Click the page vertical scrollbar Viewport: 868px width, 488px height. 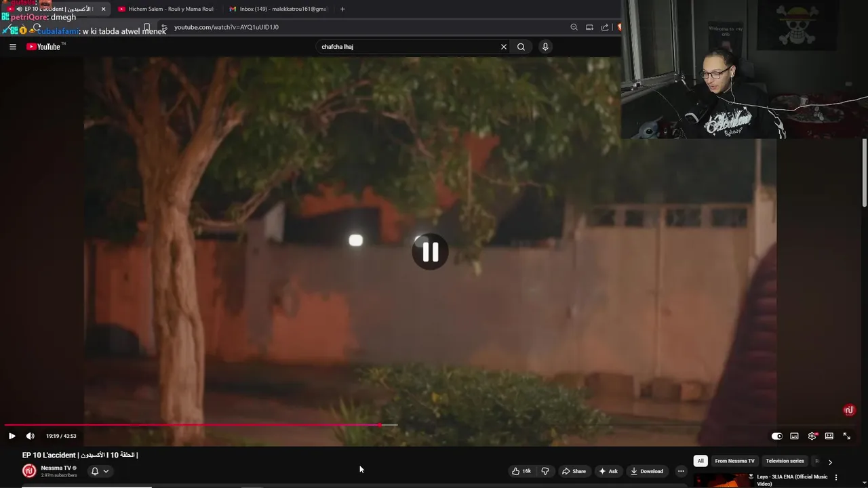(x=865, y=174)
